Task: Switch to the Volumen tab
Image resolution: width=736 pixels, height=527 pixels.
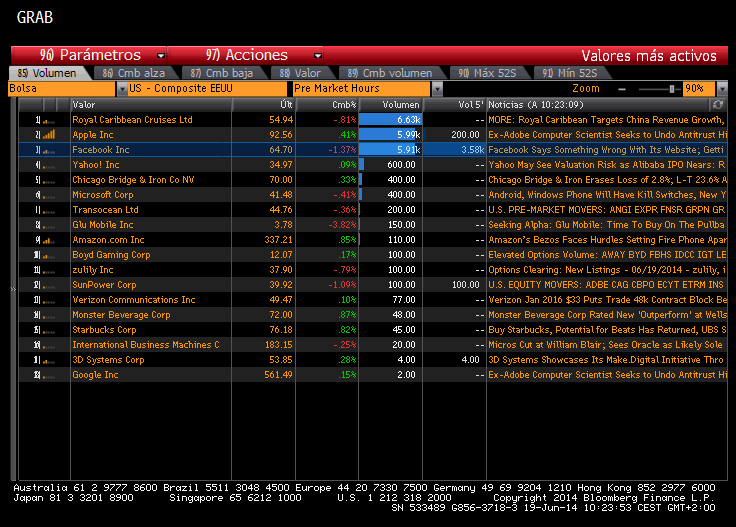Action: (47, 73)
